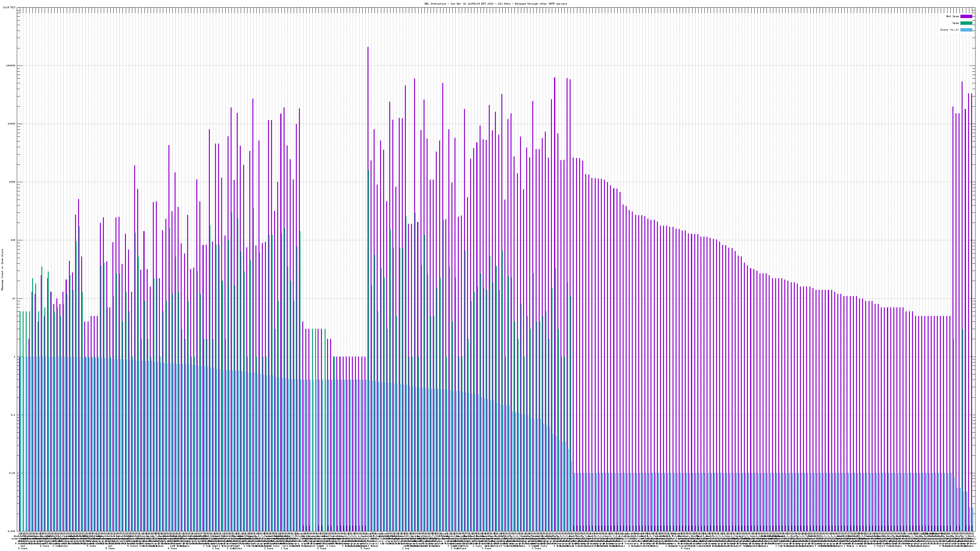Click the 0.01 y-axis tick label
980x551 pixels.
(x=13, y=473)
